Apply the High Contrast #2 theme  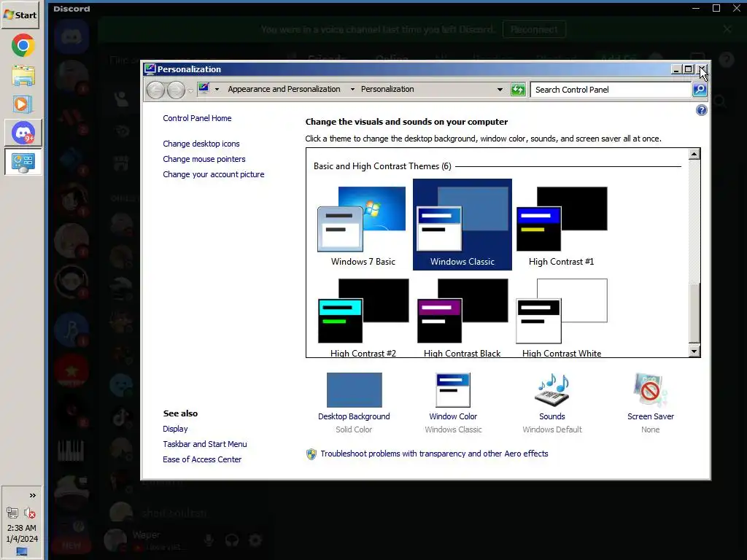point(363,316)
